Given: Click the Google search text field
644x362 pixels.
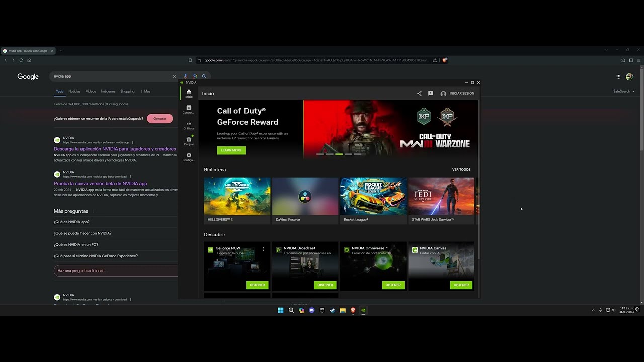Looking at the screenshot, I should (x=111, y=76).
